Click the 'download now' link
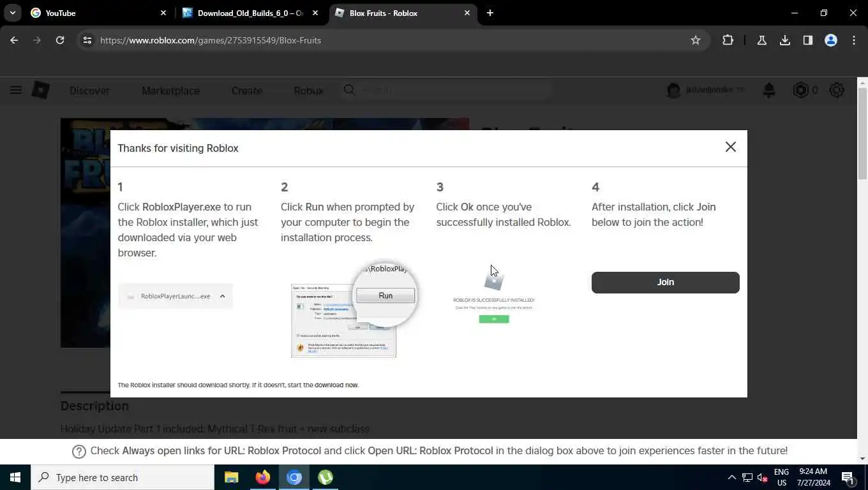Screen dimensions: 868x490 click(x=336, y=385)
